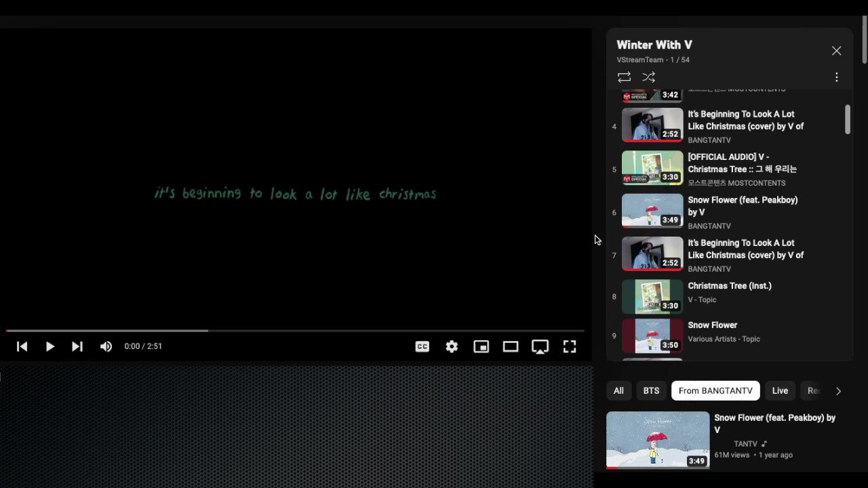
Task: Toggle playlist shuffle
Action: click(649, 77)
